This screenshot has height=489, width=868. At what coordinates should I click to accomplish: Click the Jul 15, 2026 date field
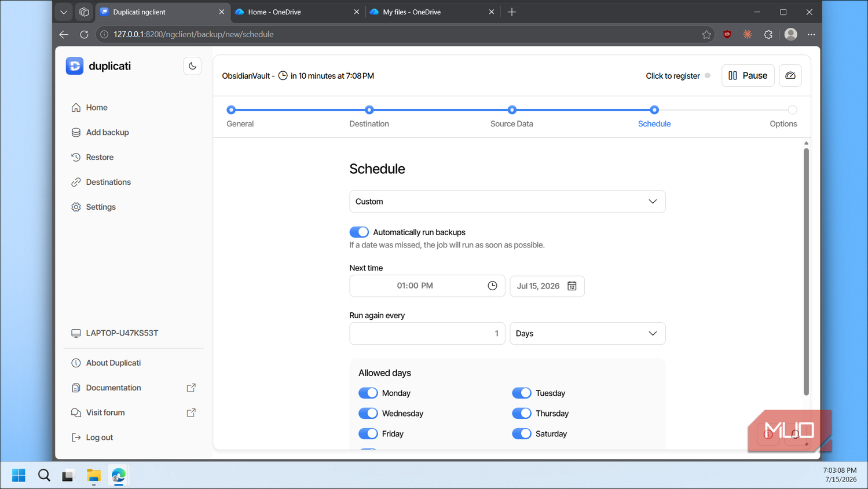(547, 286)
